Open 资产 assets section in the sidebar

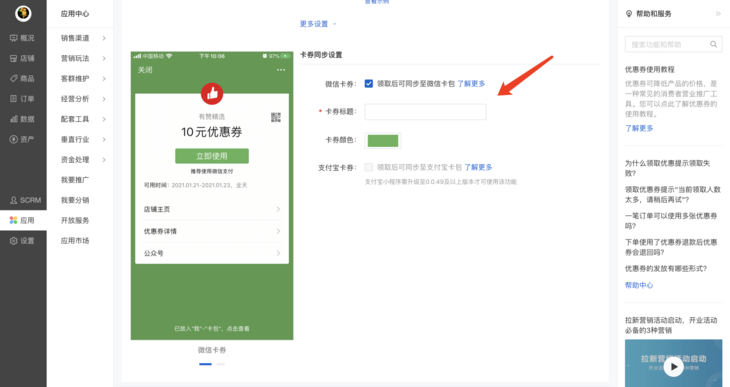point(23,139)
